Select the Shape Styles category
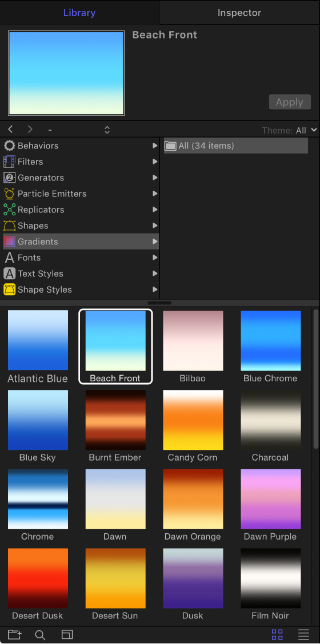The width and height of the screenshot is (320, 644). (x=81, y=289)
